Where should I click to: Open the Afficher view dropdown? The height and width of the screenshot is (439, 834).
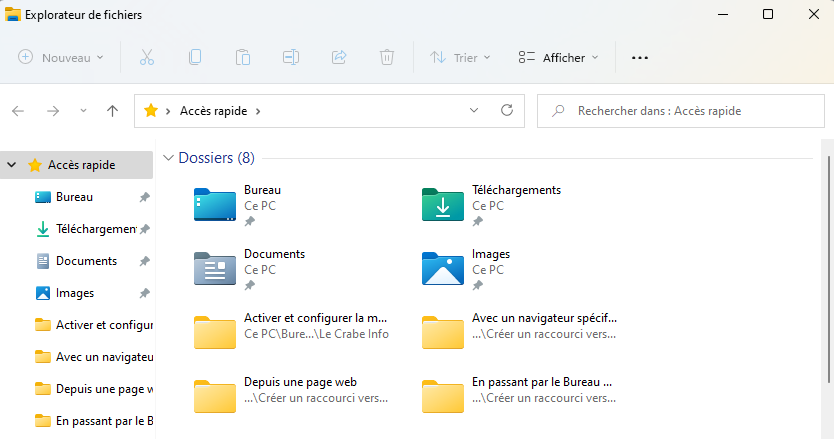coord(558,57)
